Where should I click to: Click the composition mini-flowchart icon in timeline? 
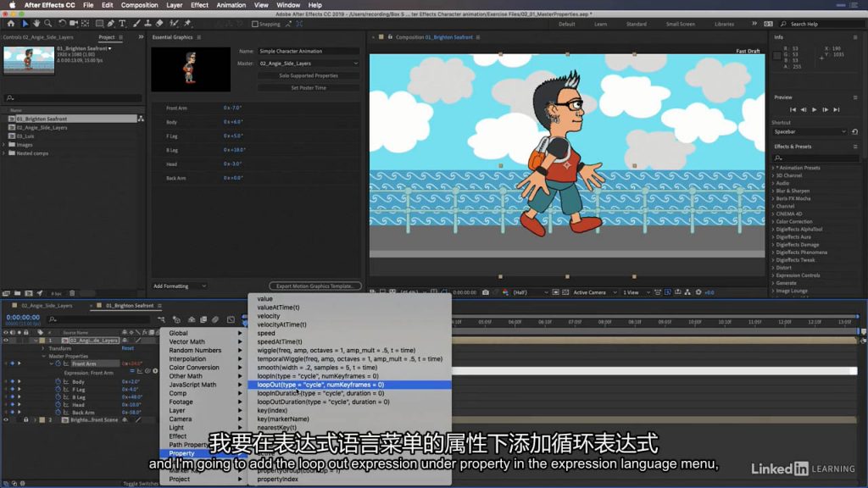(162, 319)
